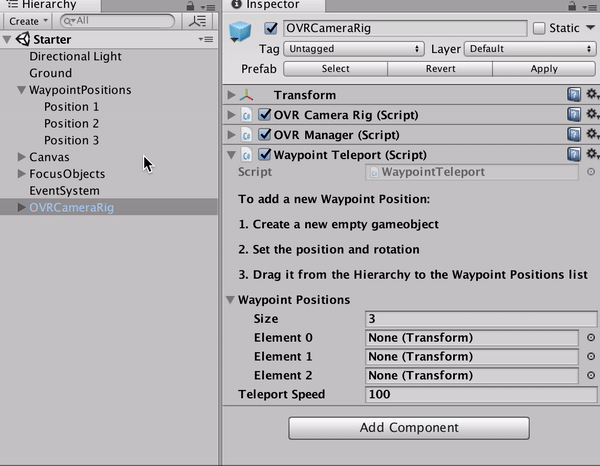
Task: Click the Element 0 None (Transform) field
Action: 471,337
